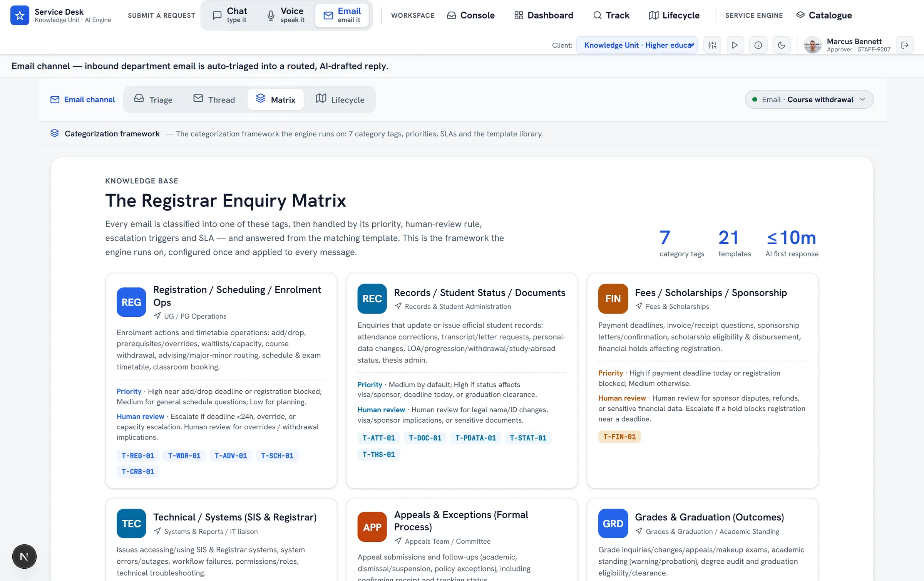The width and height of the screenshot is (924, 581).
Task: Click the Records & Student Administration text
Action: pos(458,306)
